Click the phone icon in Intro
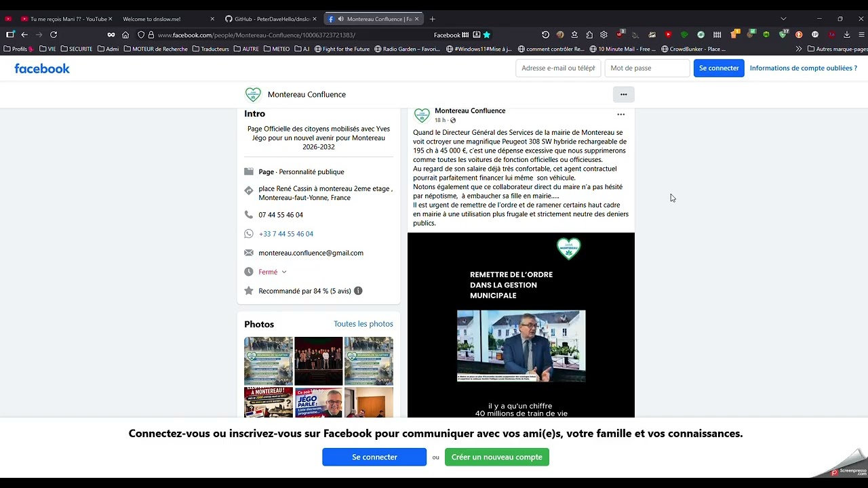The image size is (868, 488). click(249, 215)
